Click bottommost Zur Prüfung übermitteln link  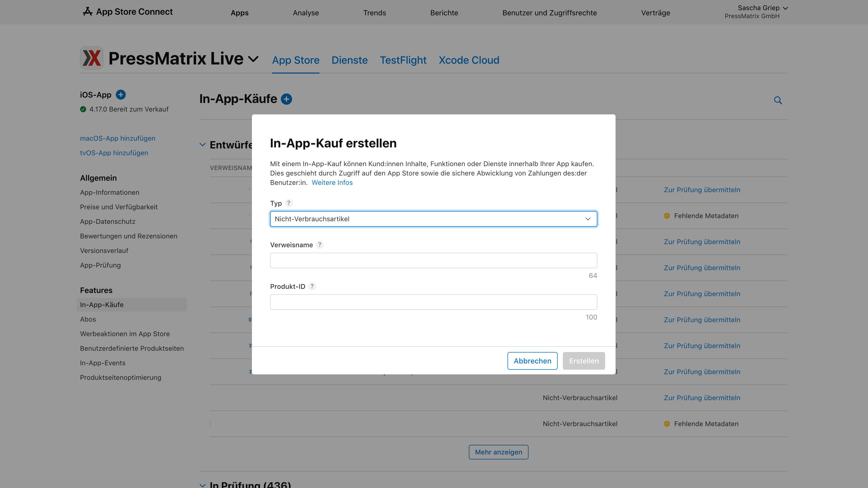click(x=702, y=398)
